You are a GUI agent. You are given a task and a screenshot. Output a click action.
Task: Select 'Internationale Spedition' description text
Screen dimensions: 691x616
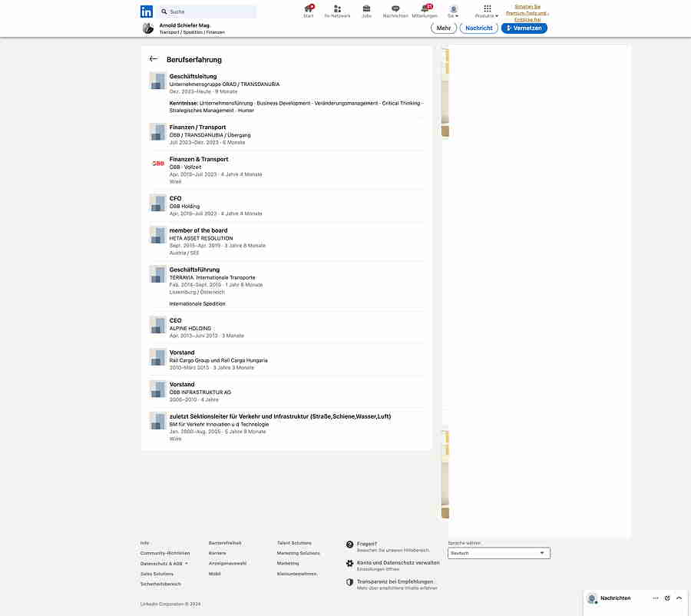coord(197,304)
